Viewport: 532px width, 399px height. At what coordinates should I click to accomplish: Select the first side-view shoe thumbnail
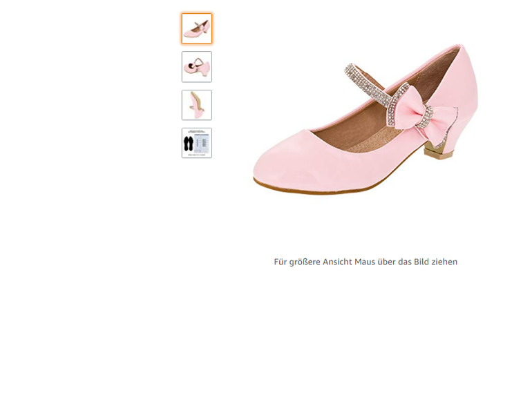pyautogui.click(x=197, y=28)
